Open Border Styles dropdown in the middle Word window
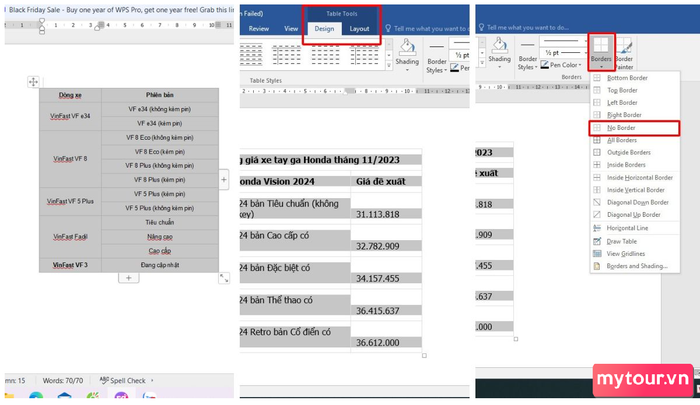This screenshot has width=700, height=405. pyautogui.click(x=436, y=66)
